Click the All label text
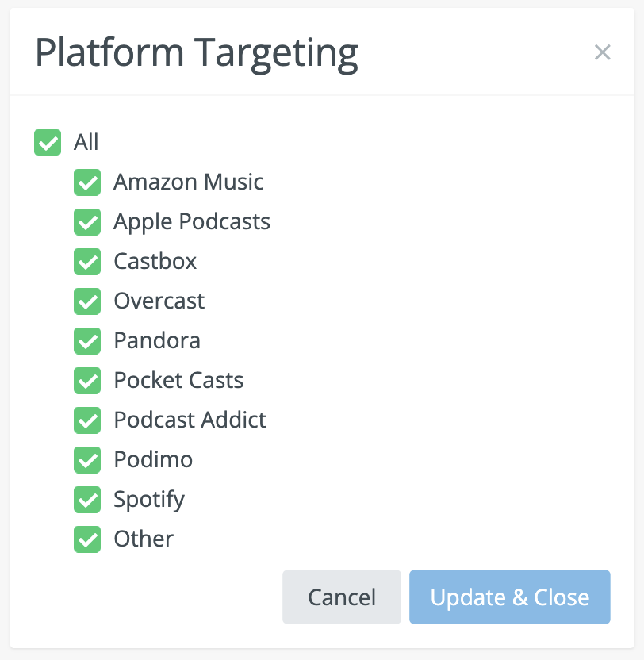This screenshot has width=644, height=660. click(86, 143)
